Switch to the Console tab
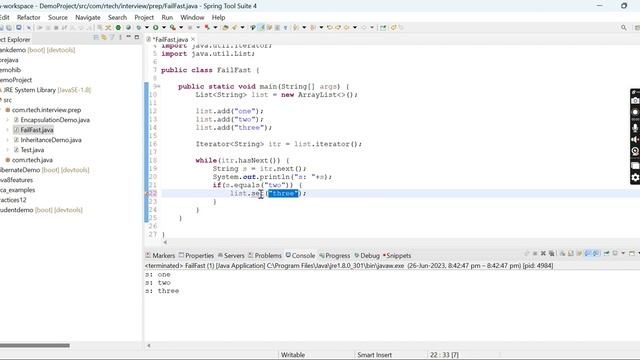 (300, 256)
